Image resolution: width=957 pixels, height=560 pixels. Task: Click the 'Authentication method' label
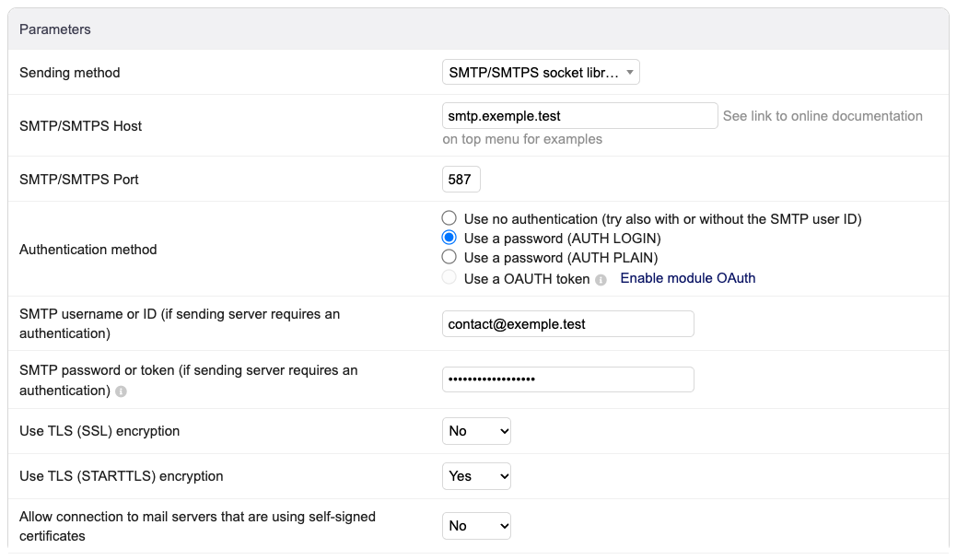point(88,250)
